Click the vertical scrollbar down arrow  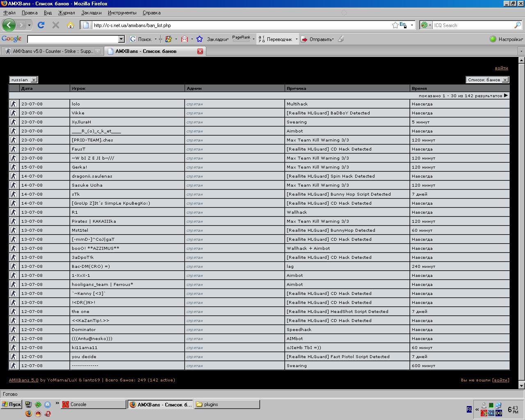[521, 386]
